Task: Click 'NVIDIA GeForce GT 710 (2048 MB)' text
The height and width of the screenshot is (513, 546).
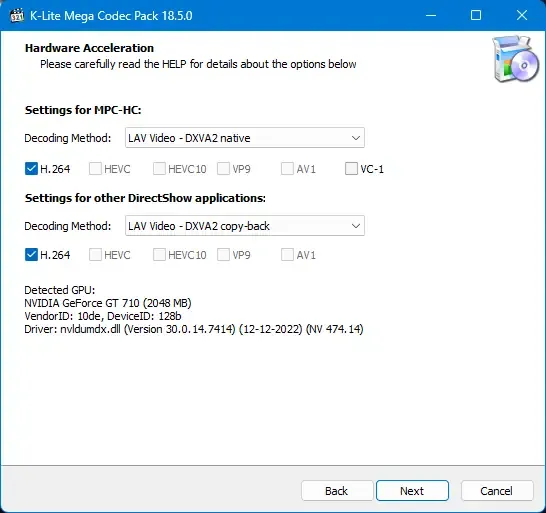Action: [108, 303]
